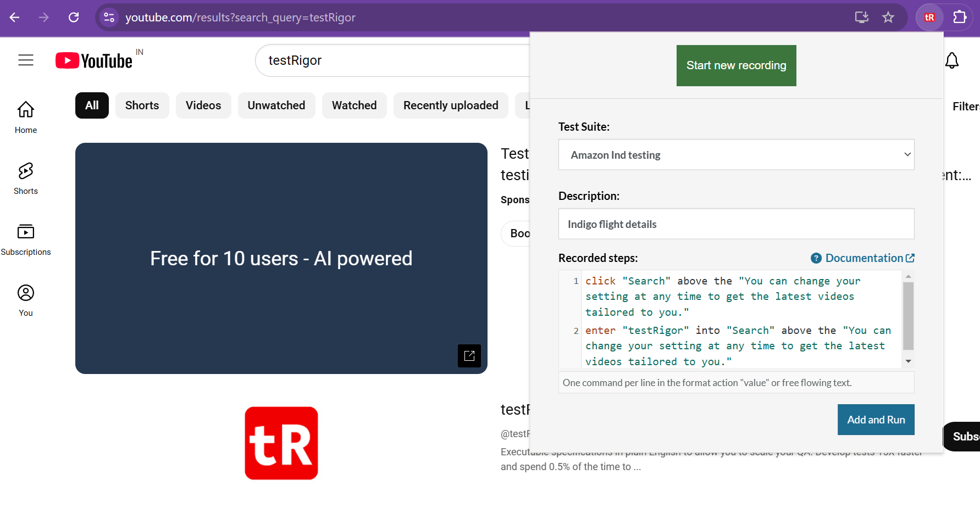Screen dimensions: 980x519
Task: Expand the Test Suite dropdown
Action: [x=736, y=155]
